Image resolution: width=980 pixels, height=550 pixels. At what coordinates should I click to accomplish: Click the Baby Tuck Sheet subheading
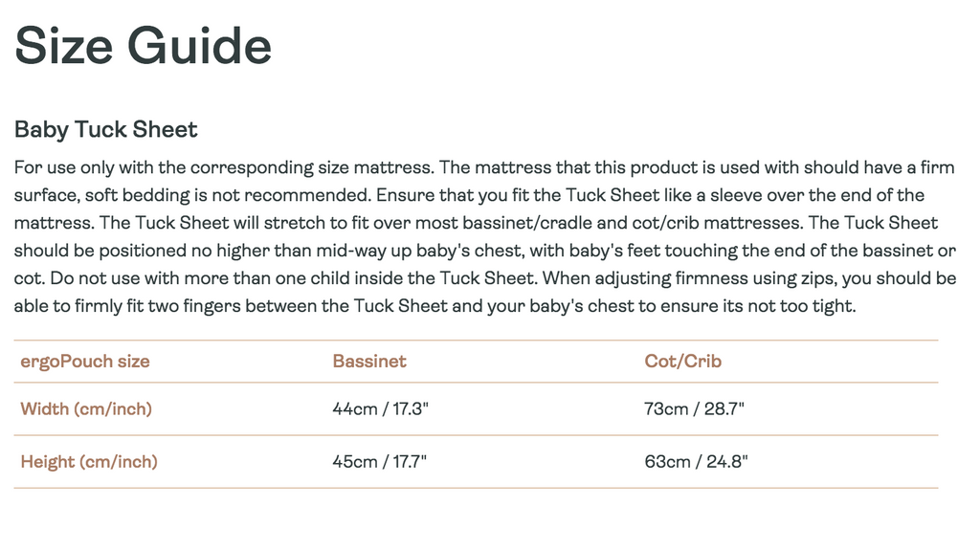105,129
